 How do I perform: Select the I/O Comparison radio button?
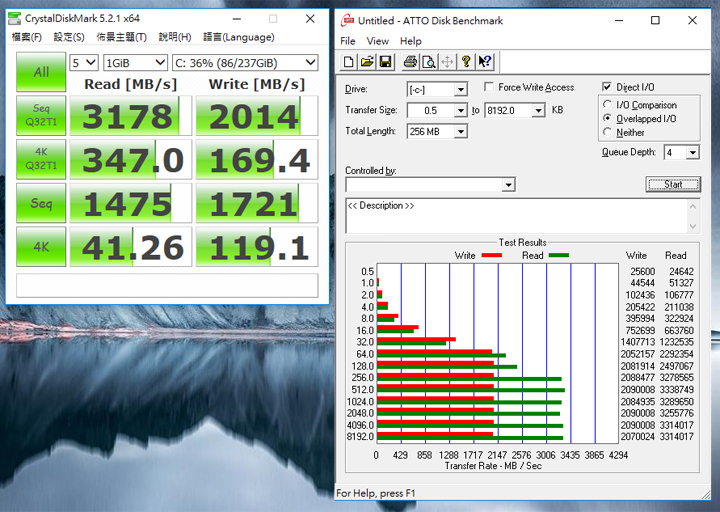point(607,104)
